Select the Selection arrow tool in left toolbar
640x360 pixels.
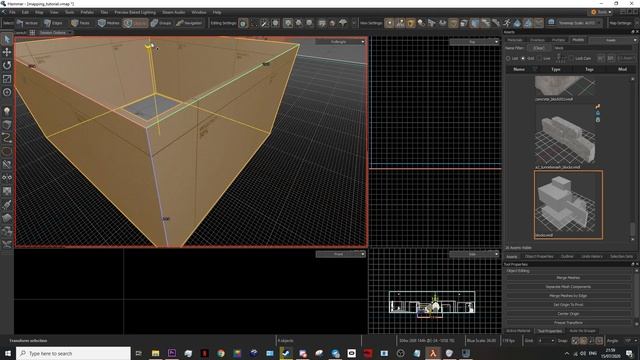[7, 40]
